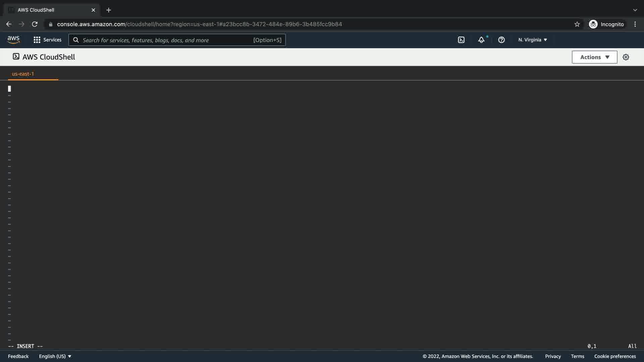This screenshot has height=362, width=644.
Task: Open the Privacy link
Action: 553,356
